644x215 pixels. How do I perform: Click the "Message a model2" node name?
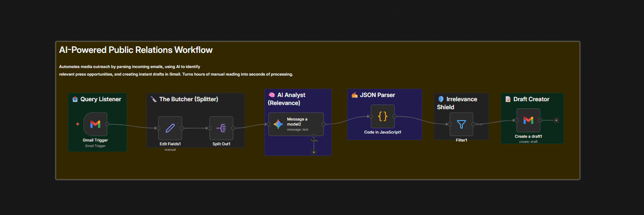pos(297,122)
